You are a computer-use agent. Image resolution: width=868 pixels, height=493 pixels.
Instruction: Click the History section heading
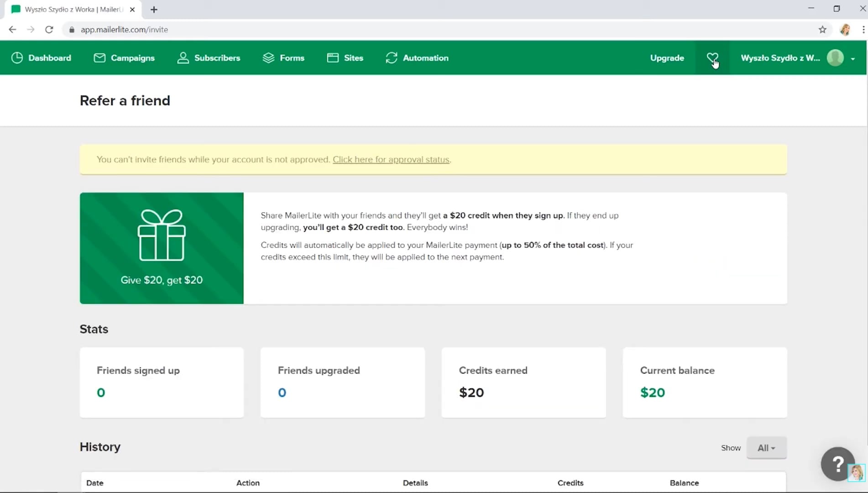click(100, 447)
